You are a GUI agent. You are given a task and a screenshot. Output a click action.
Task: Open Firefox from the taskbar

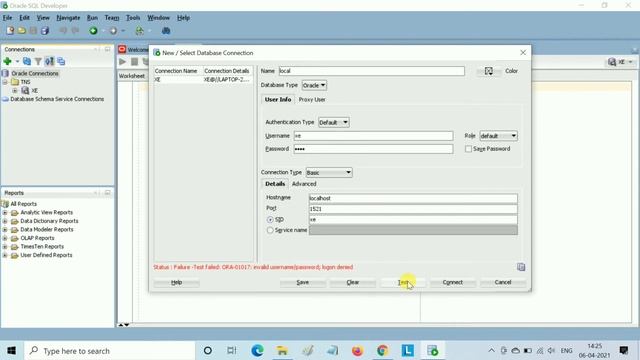tap(357, 350)
